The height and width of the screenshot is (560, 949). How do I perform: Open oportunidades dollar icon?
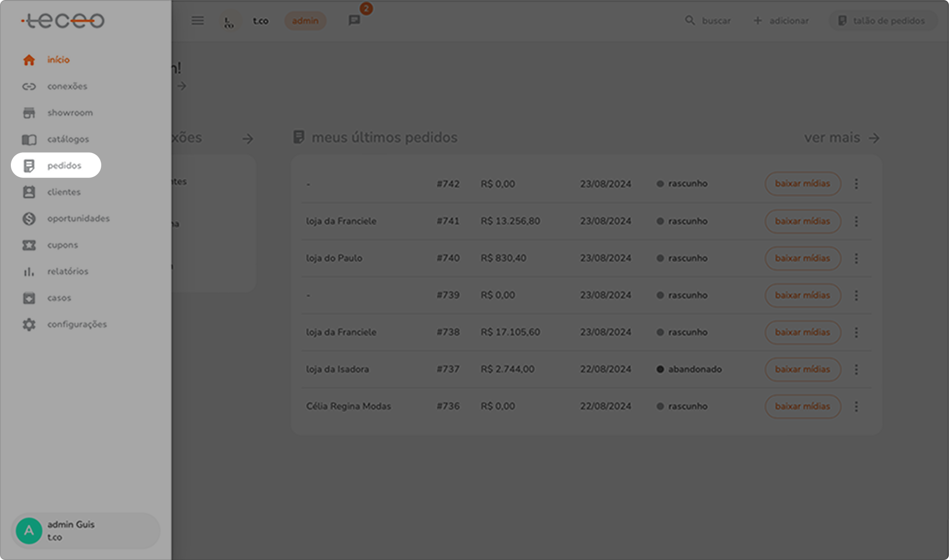click(x=29, y=219)
